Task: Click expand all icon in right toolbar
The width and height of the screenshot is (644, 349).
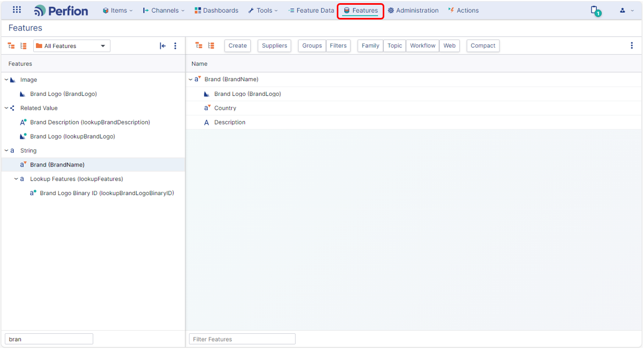Action: [x=199, y=46]
